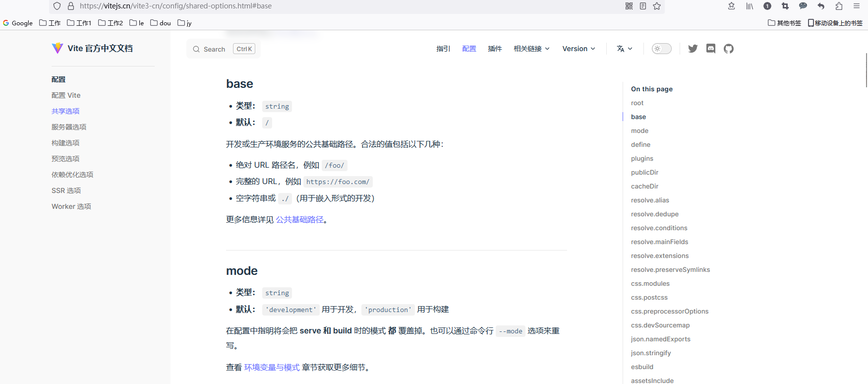This screenshot has height=384, width=868.
Task: Go to the 插件 nav item
Action: pyautogui.click(x=495, y=49)
